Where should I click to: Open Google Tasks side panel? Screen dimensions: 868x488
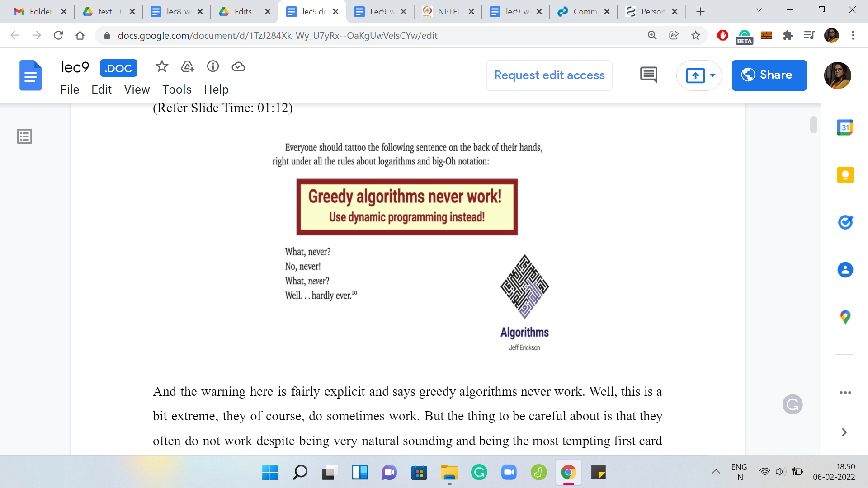click(845, 222)
